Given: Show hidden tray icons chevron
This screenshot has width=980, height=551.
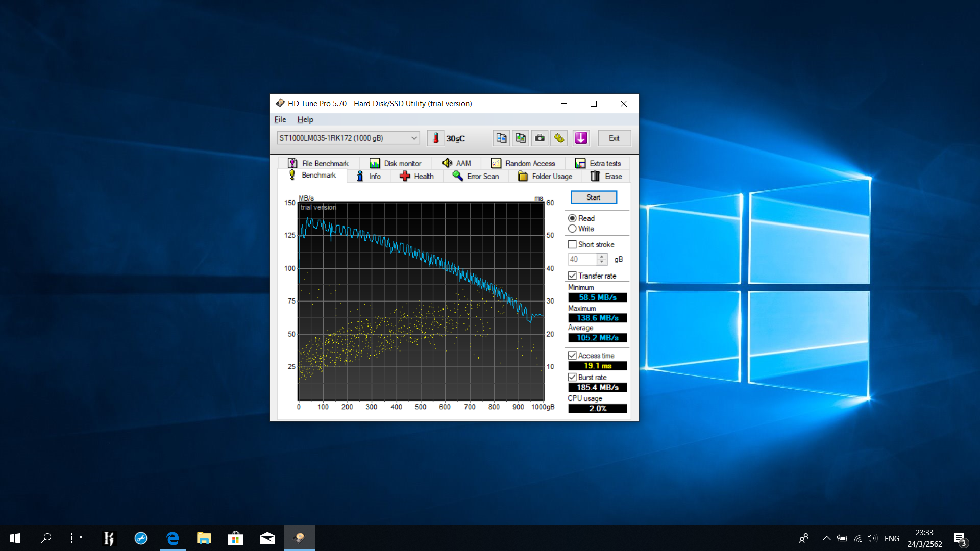Looking at the screenshot, I should (x=826, y=538).
